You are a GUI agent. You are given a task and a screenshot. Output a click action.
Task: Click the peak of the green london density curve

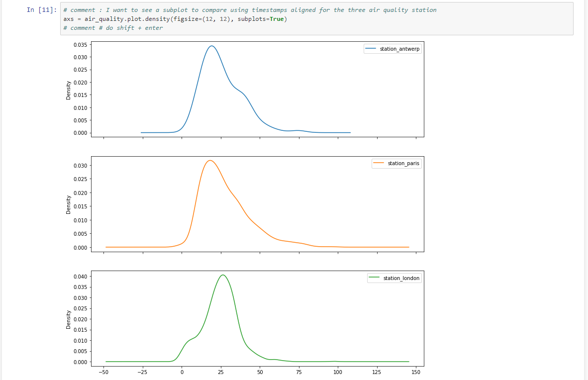223,275
